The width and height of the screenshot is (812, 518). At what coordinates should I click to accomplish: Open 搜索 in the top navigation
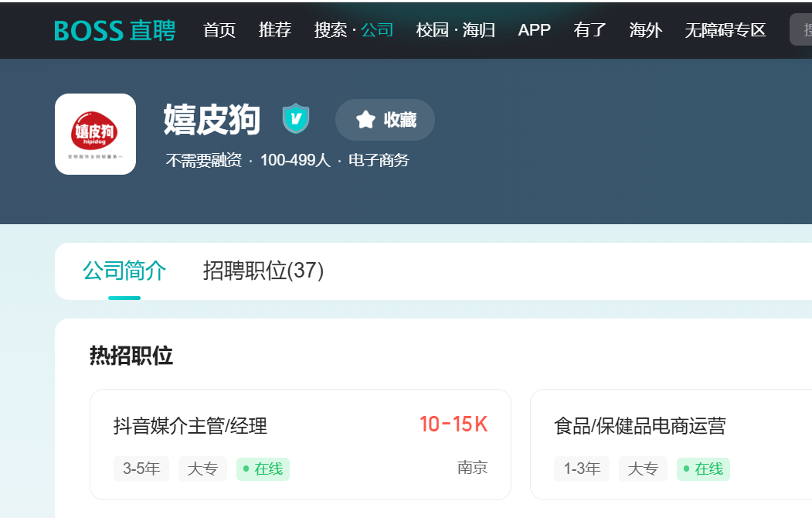pos(331,30)
